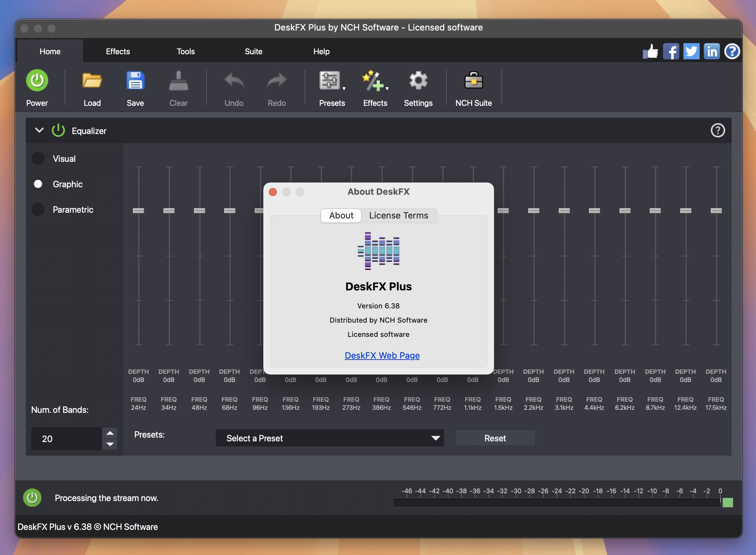
Task: Select the Graphic equalizer mode
Action: 38,184
